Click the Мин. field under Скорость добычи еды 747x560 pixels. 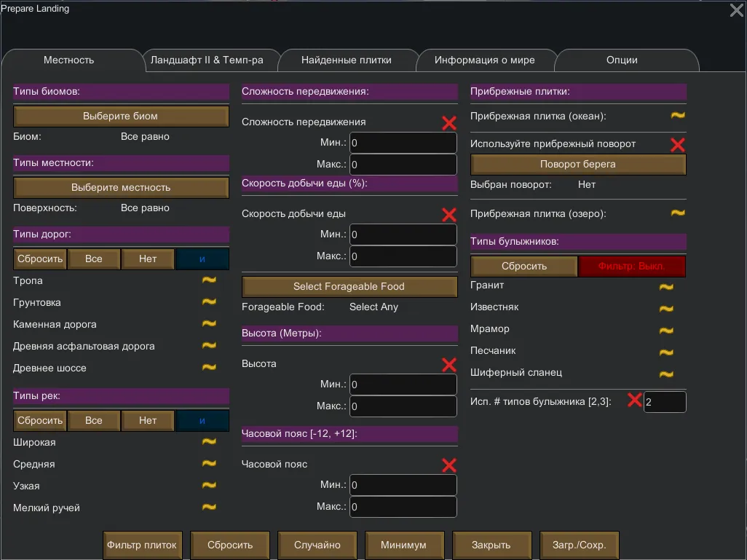[403, 234]
